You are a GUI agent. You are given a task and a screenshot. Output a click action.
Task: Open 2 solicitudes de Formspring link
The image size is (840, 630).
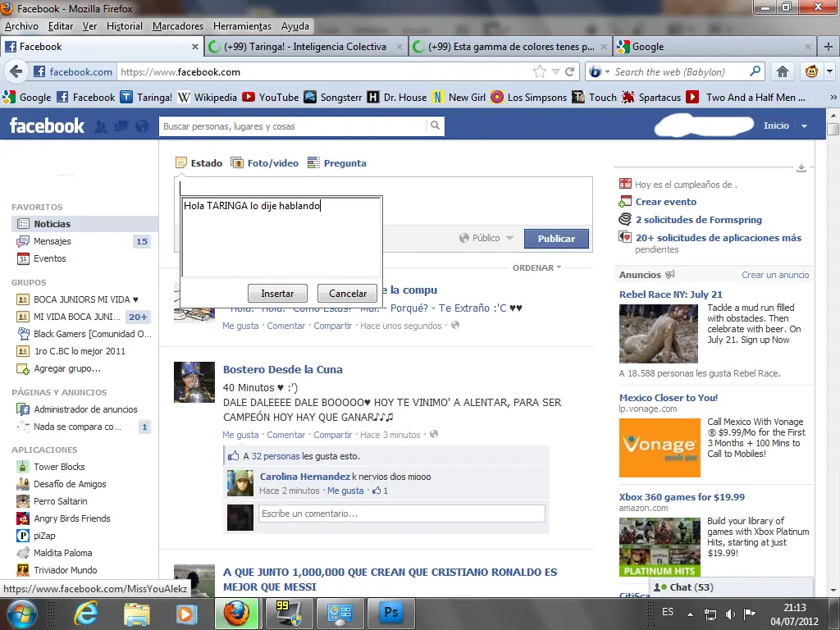coord(699,220)
